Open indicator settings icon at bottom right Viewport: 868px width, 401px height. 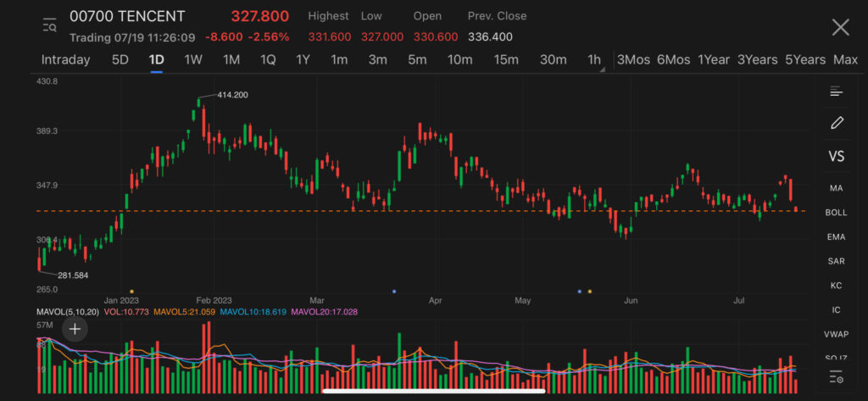[837, 378]
